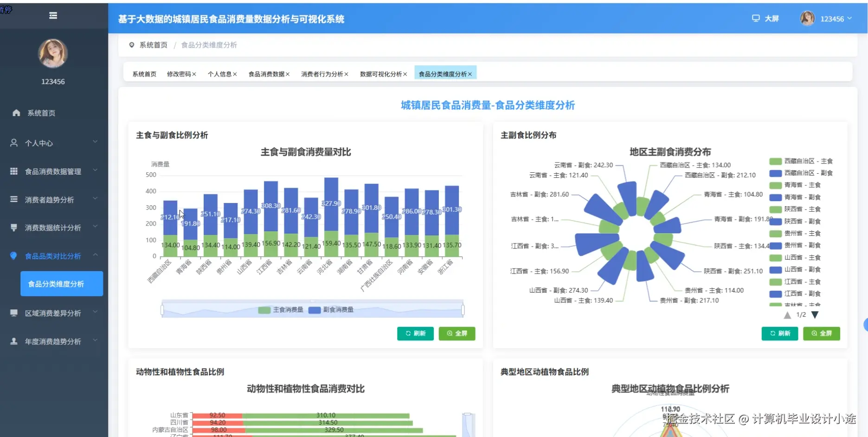
Task: Switch to the 修改密码 tab
Action: pyautogui.click(x=179, y=74)
